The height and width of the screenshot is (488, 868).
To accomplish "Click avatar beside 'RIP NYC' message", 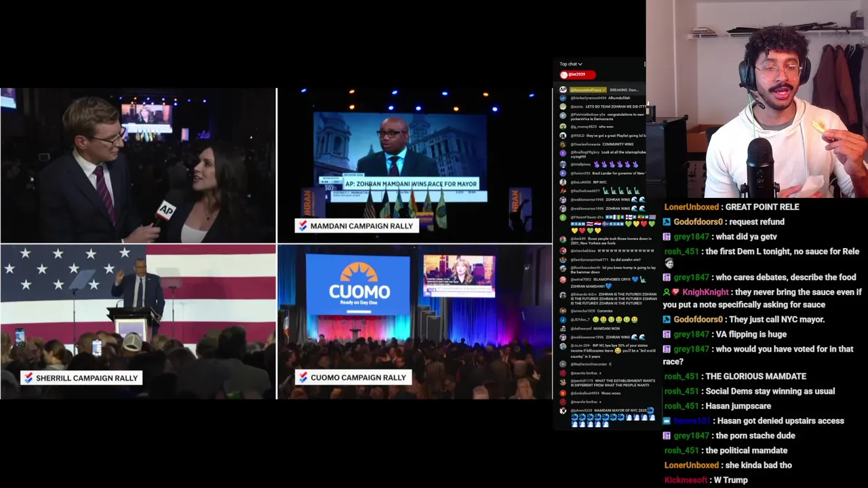I will click(563, 182).
